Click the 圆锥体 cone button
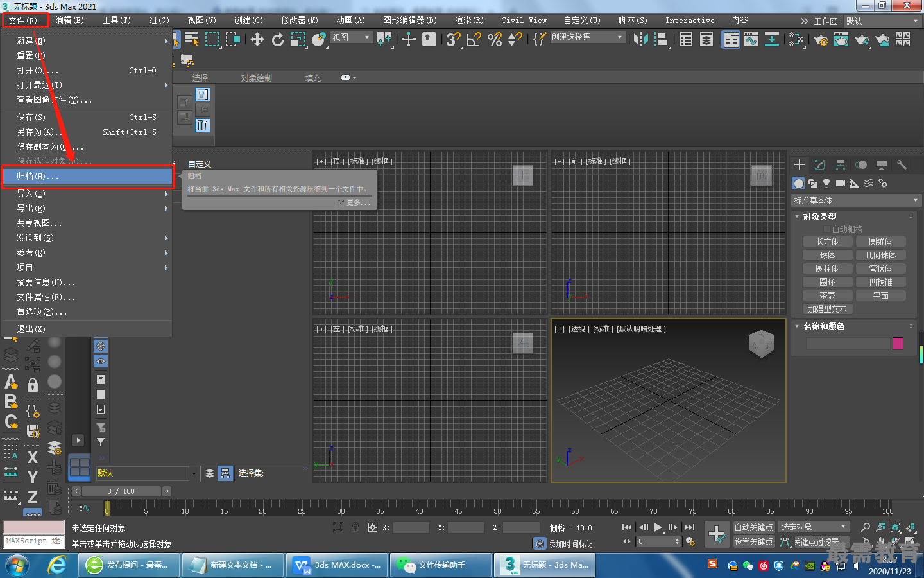Image resolution: width=924 pixels, height=578 pixels. coord(880,241)
